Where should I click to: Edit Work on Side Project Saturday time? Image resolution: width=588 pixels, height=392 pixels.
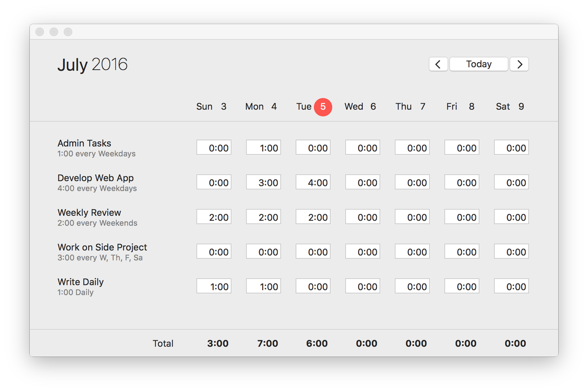(512, 252)
